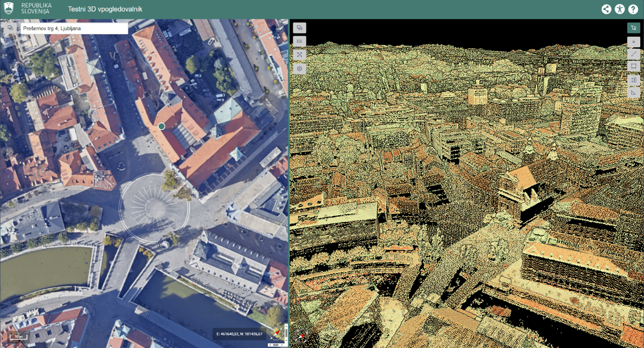644x348 pixels.
Task: Open the help question mark icon
Action: [633, 9]
